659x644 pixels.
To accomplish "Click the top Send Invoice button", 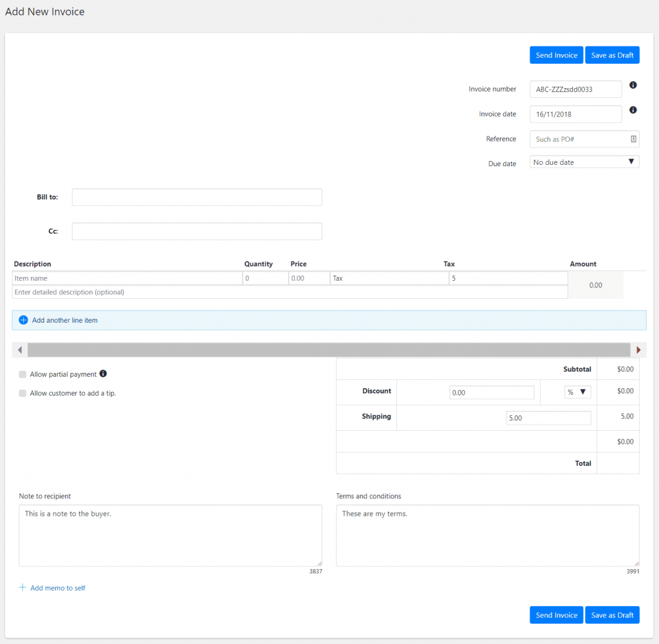I will pos(556,55).
